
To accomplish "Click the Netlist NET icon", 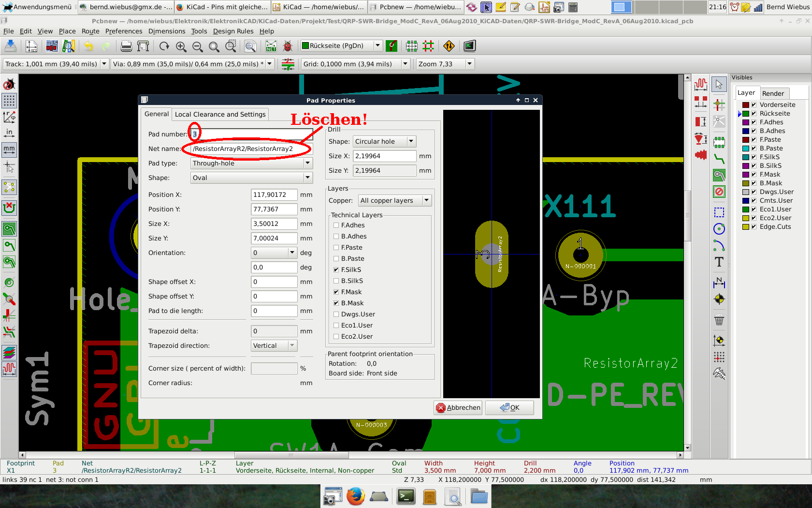I will [271, 46].
